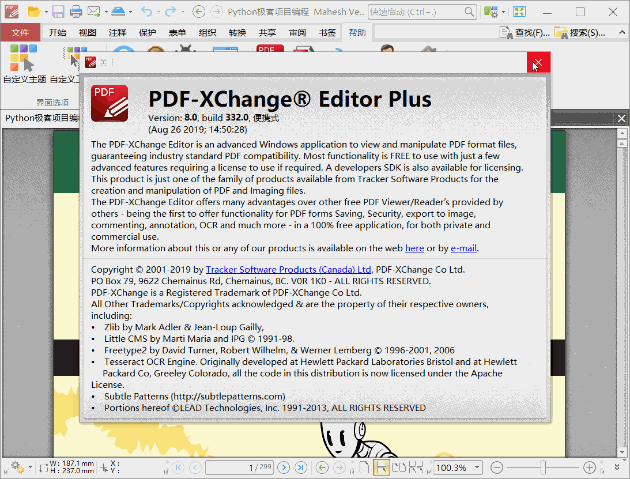Click the quick launch search field
630x479 pixels.
[x=422, y=12]
